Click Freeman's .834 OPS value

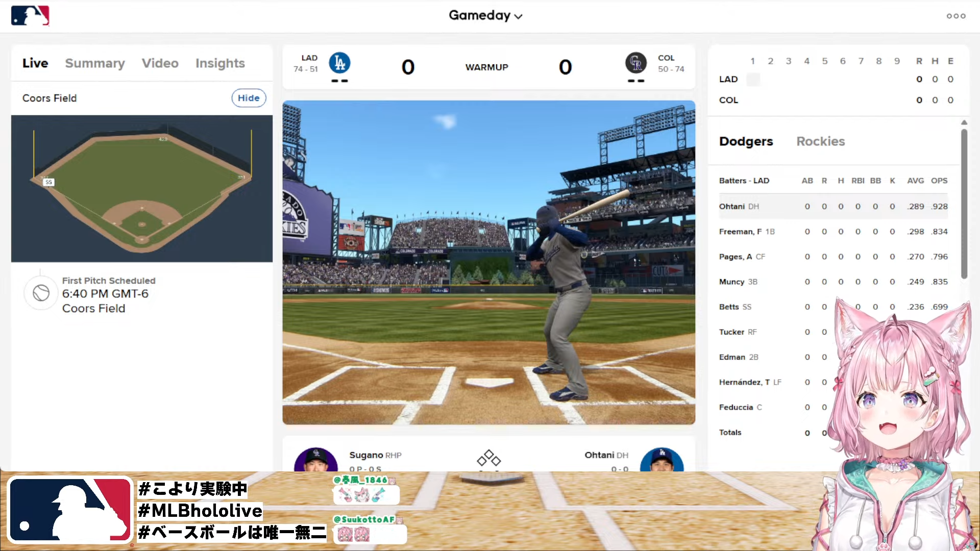click(x=939, y=232)
